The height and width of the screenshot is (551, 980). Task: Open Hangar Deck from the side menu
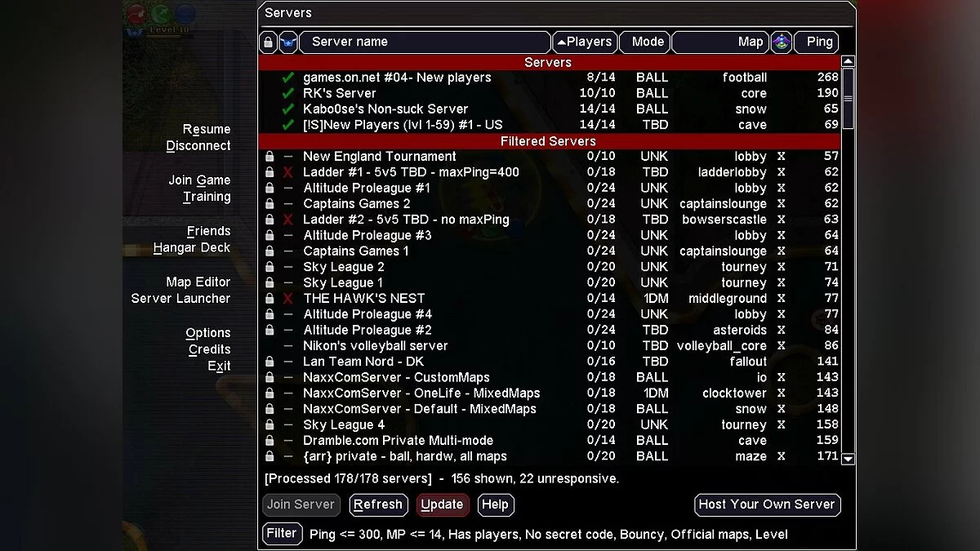pyautogui.click(x=192, y=248)
